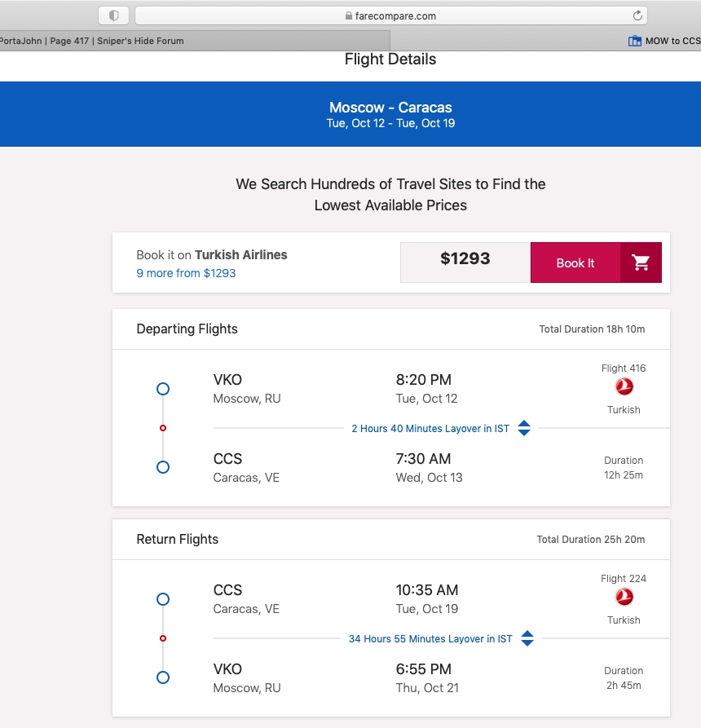Viewport: 701px width, 728px height.
Task: Click the 34 Hours 55 Minutes Layover in IST text
Action: click(430, 639)
